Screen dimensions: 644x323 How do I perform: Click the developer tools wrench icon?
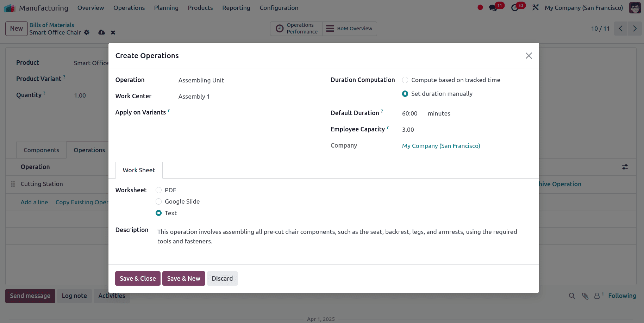pyautogui.click(x=536, y=7)
